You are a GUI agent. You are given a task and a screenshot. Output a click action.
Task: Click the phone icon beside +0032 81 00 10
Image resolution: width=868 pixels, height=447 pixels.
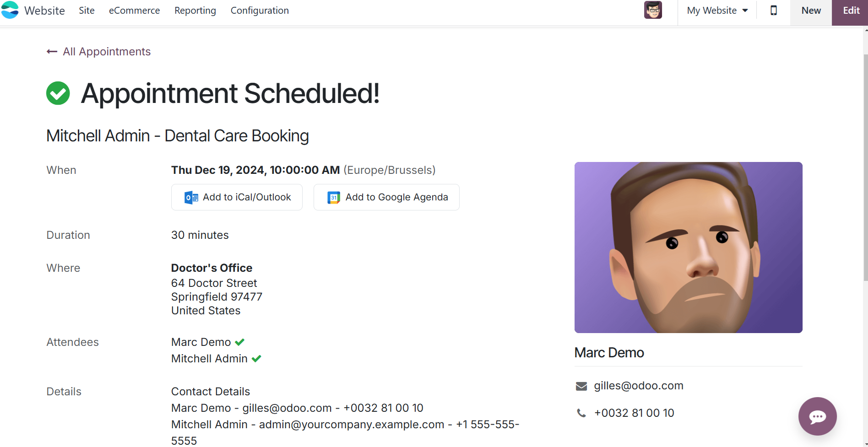(x=581, y=413)
